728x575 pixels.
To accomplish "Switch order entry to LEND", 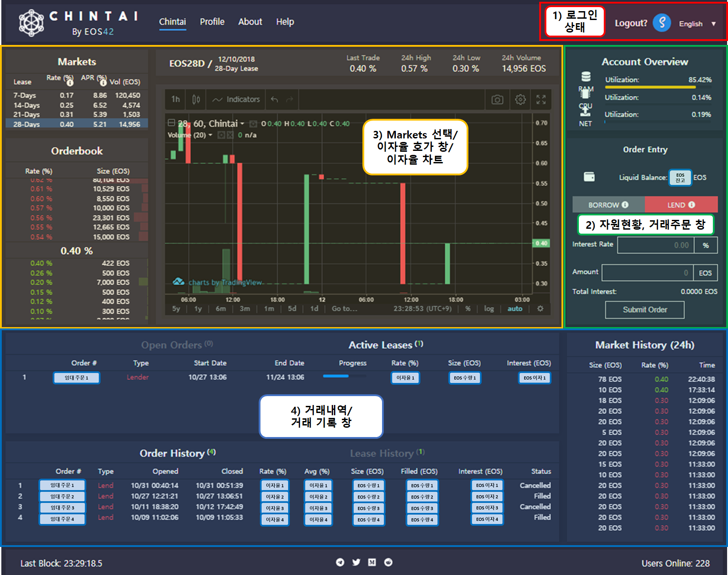I will (681, 205).
